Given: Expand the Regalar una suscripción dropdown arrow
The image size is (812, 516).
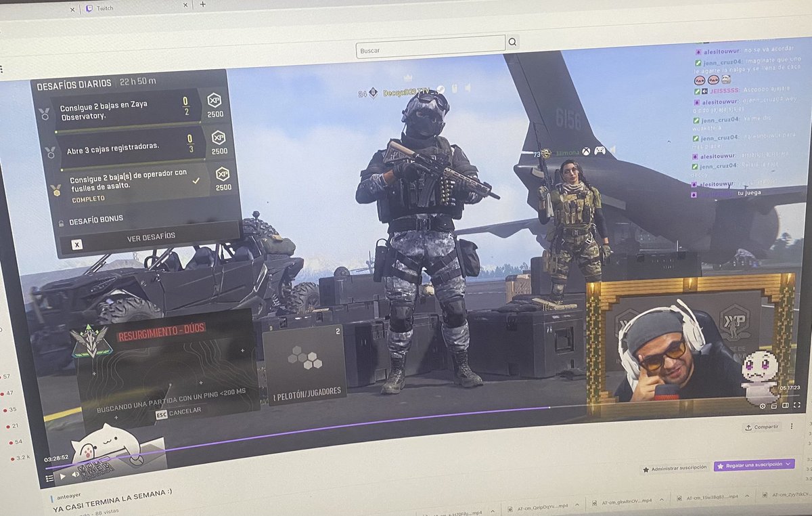Looking at the screenshot, I should coord(788,464).
